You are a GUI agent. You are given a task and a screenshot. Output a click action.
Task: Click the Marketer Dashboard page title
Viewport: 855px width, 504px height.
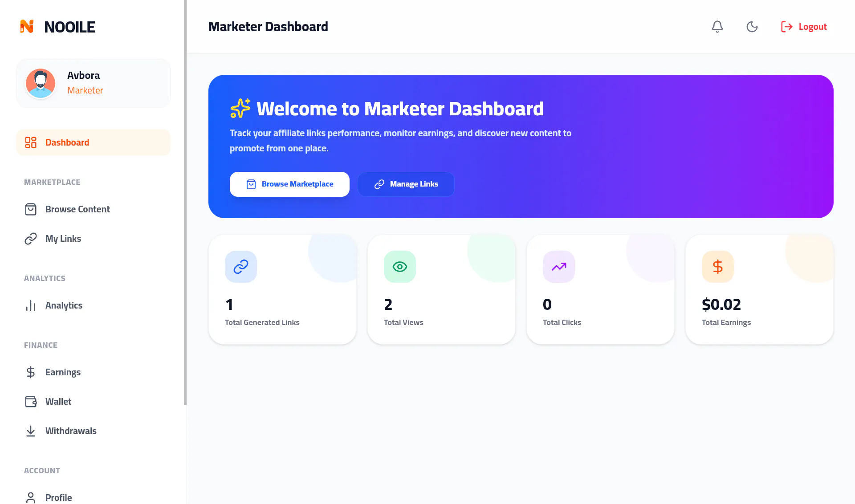pyautogui.click(x=268, y=27)
